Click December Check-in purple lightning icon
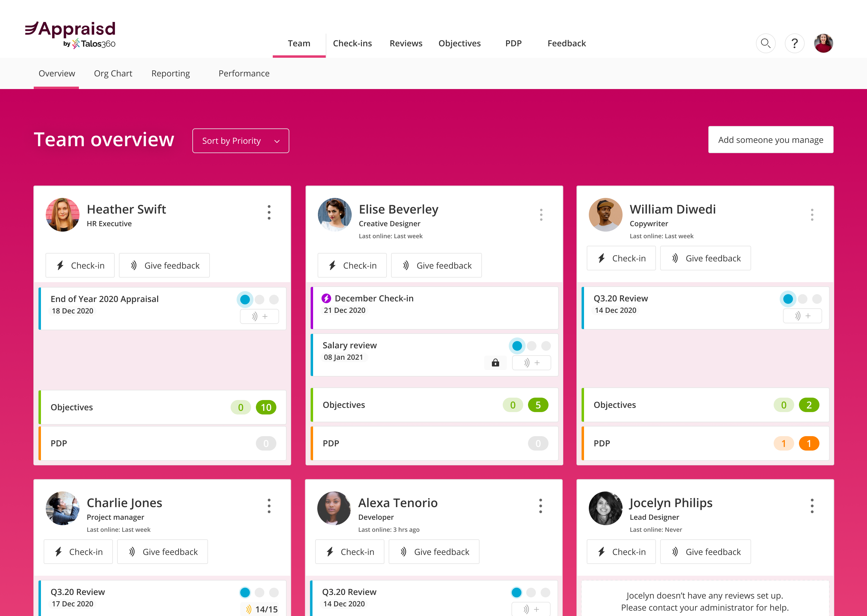The width and height of the screenshot is (867, 616). pos(326,298)
